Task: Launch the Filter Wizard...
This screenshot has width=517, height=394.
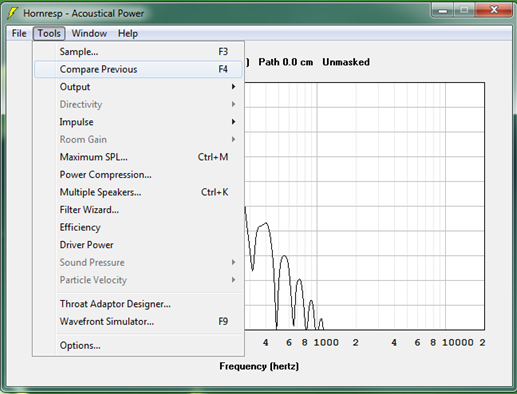Action: click(x=138, y=210)
